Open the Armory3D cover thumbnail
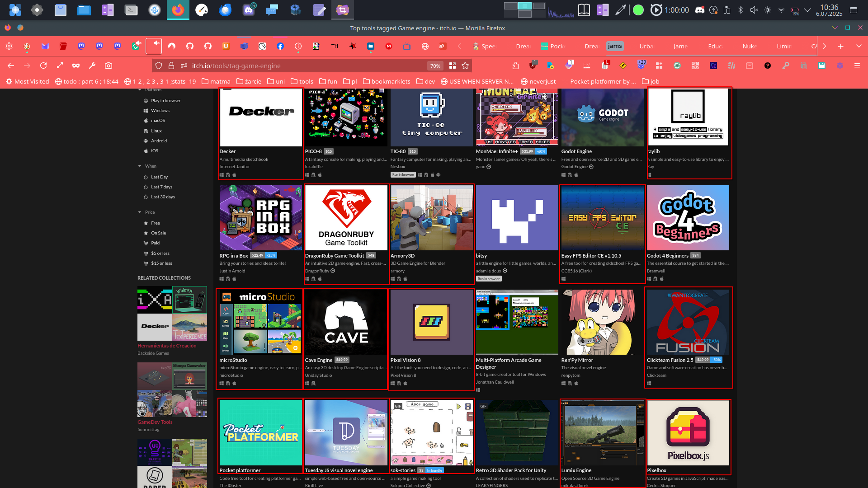The image size is (868, 488). [432, 218]
